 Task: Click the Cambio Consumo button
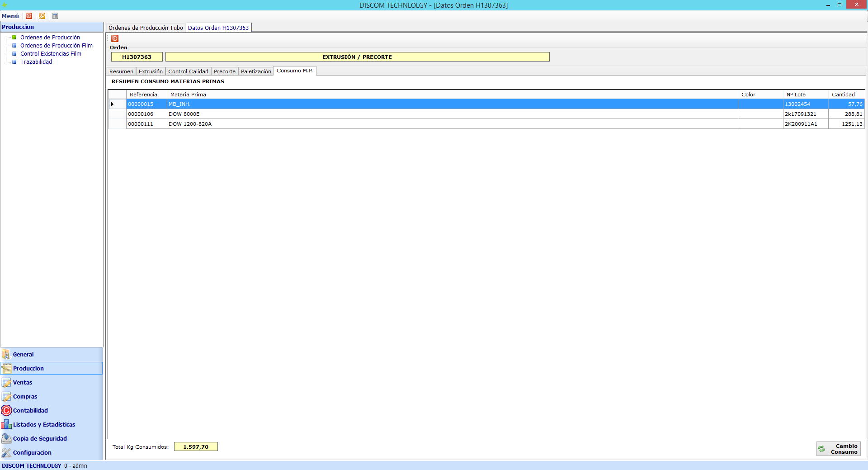[839, 449]
